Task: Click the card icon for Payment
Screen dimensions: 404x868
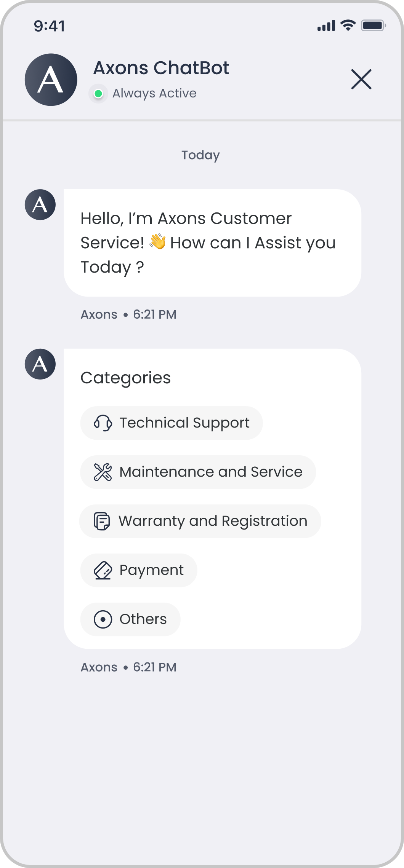Action: coord(103,570)
